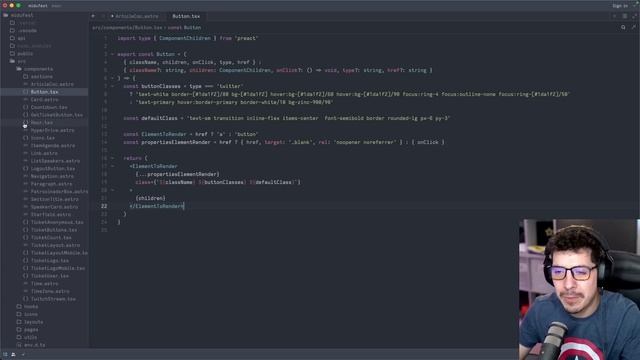Image resolution: width=640 pixels, height=360 pixels.
Task: Open env.d.ts file
Action: (x=34, y=345)
